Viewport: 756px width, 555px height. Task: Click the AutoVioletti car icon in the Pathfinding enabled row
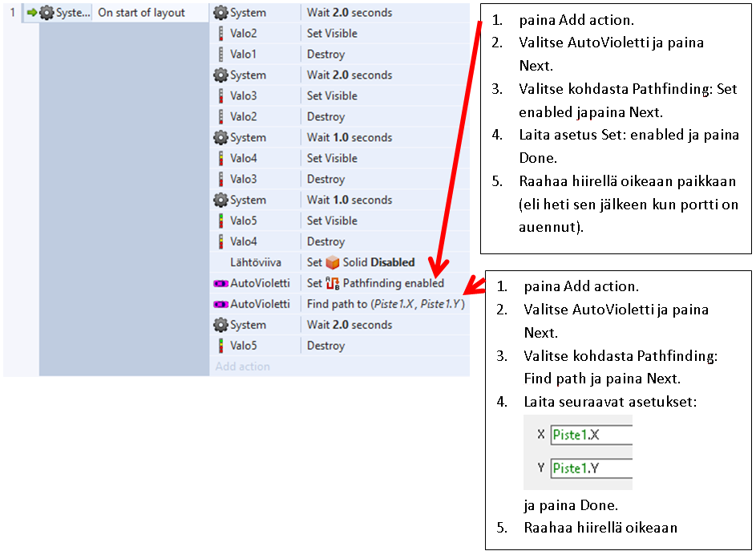tap(220, 284)
